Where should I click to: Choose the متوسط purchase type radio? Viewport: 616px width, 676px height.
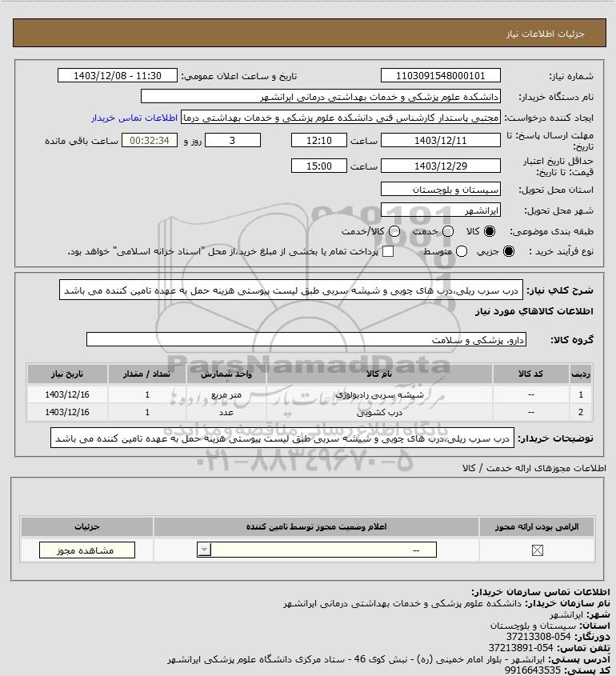pyautogui.click(x=462, y=251)
